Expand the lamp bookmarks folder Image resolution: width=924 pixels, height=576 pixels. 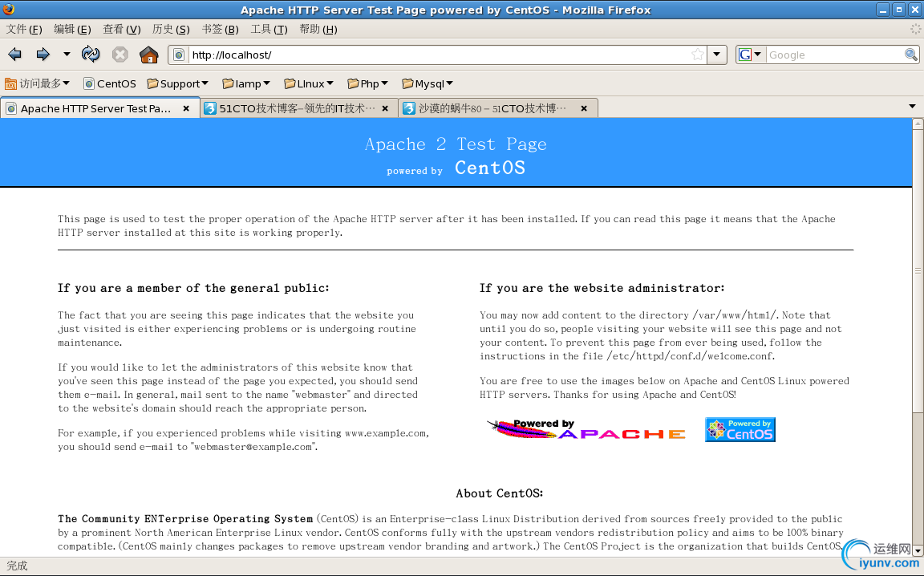[246, 83]
